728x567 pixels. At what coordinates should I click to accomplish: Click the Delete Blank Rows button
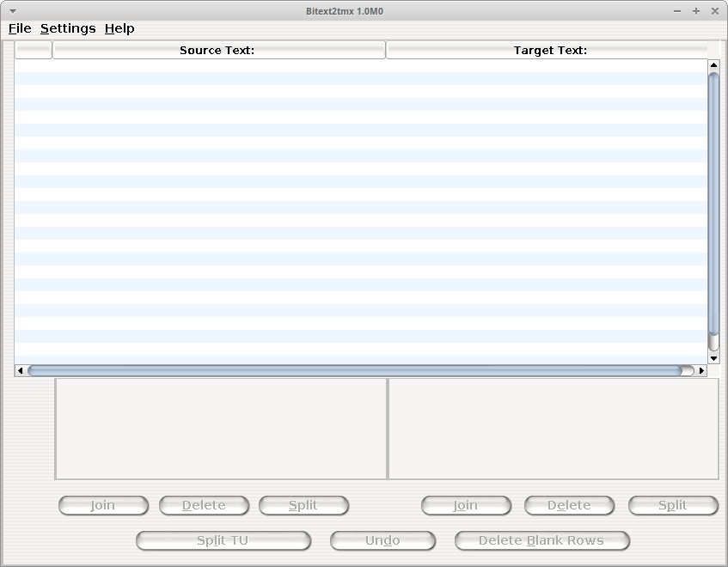pyautogui.click(x=541, y=540)
